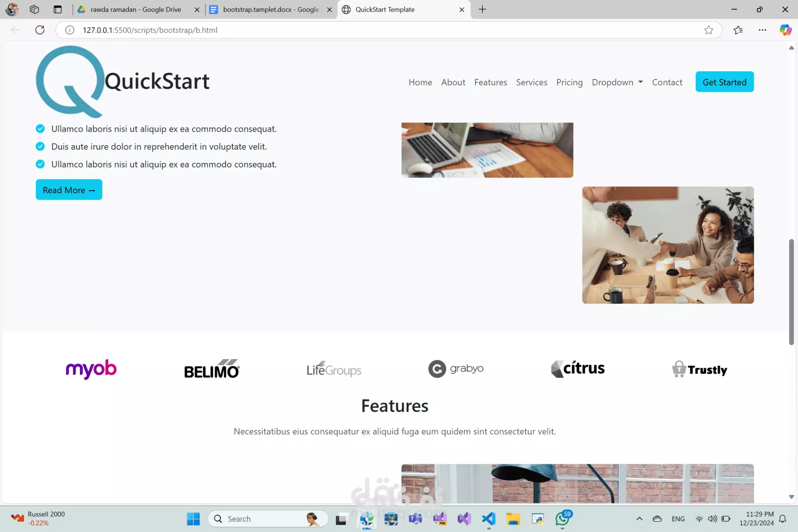Viewport: 798px width, 532px height.
Task: Click the Read More button
Action: pos(69,190)
